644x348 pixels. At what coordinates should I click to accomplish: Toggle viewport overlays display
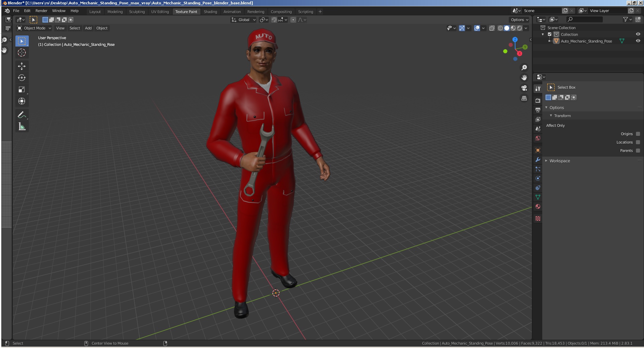tap(477, 28)
